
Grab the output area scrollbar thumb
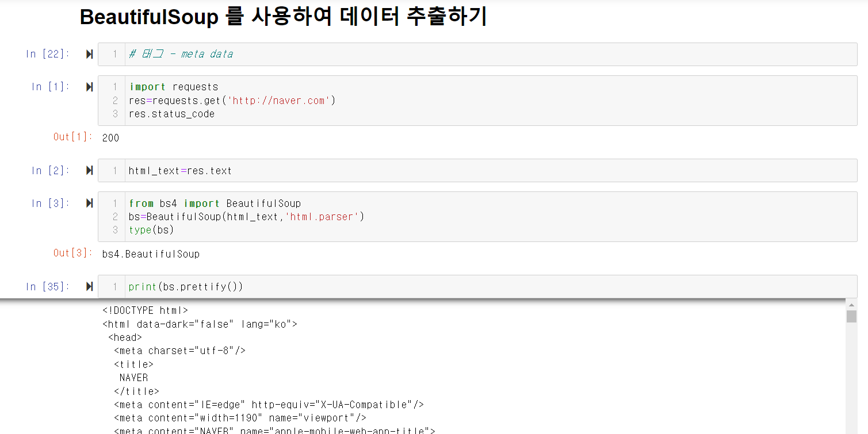tap(851, 317)
